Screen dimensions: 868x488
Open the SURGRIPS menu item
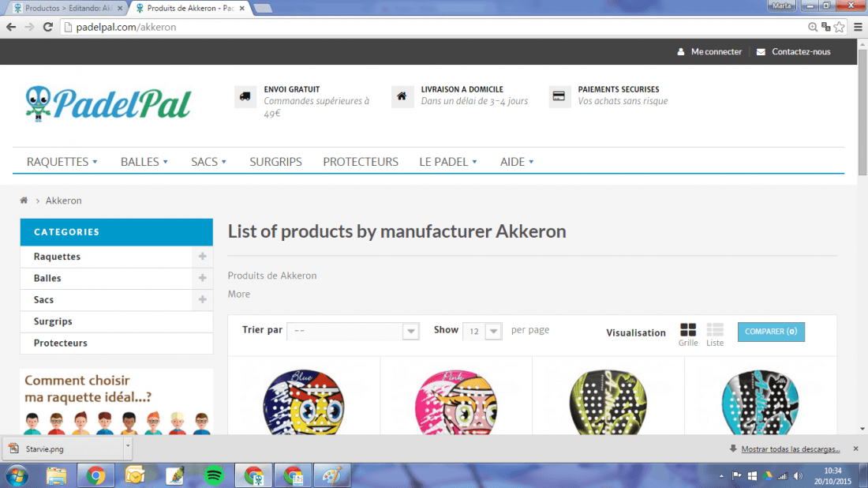click(275, 162)
